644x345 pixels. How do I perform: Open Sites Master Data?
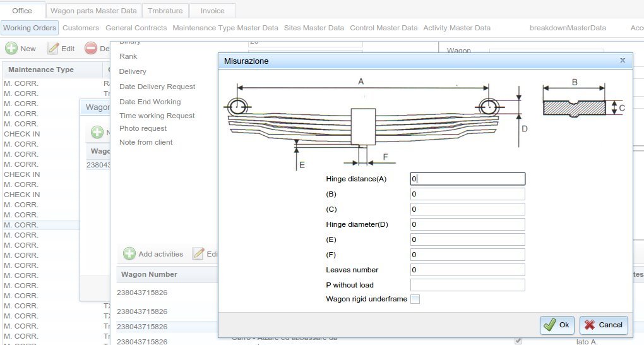click(314, 28)
